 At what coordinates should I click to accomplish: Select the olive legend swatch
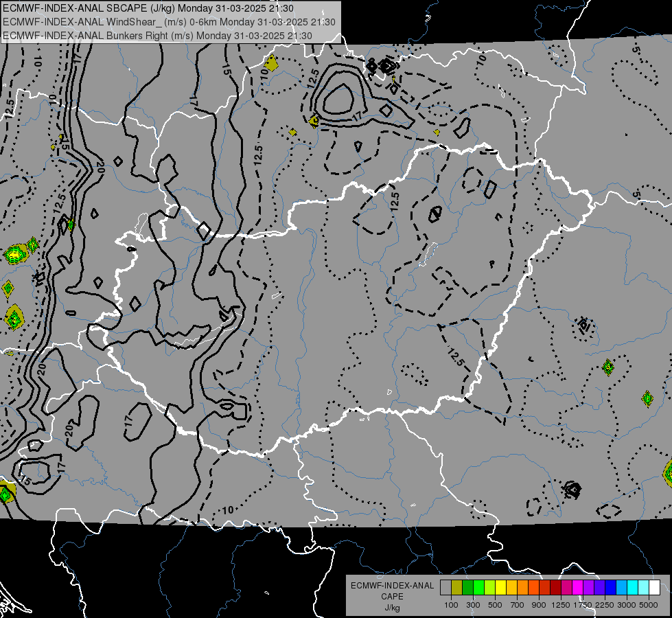457,587
